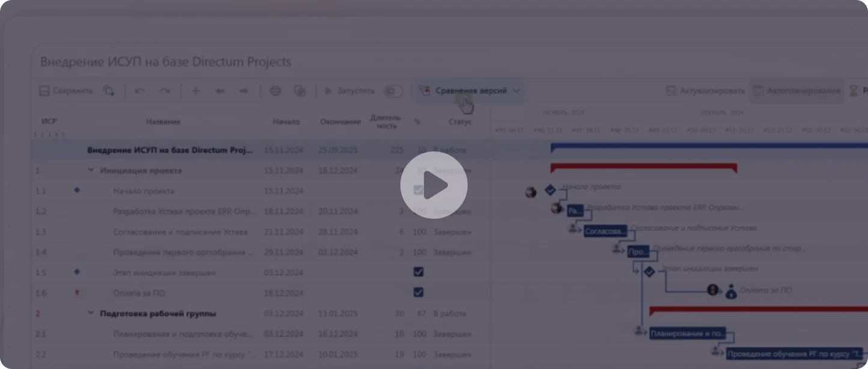Outdent the task with the left arrow icon
This screenshot has height=369, width=868.
220,91
